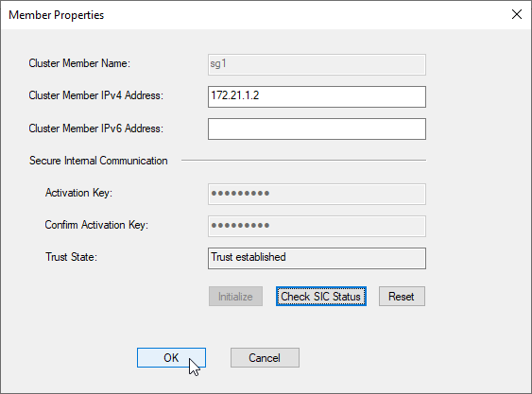532x394 pixels.
Task: Focus the IPv4 Address field showing 172.21.1.2
Action: point(317,96)
